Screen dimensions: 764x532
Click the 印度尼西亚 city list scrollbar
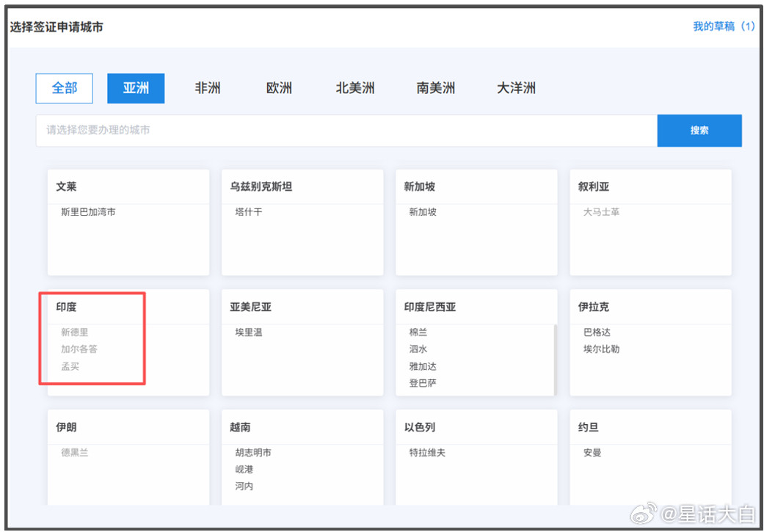(555, 358)
